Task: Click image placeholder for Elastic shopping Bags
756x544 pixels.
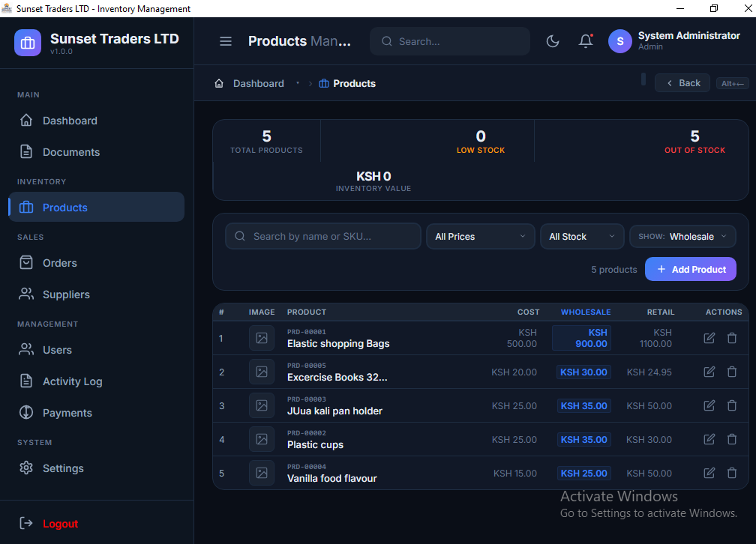Action: coord(262,338)
